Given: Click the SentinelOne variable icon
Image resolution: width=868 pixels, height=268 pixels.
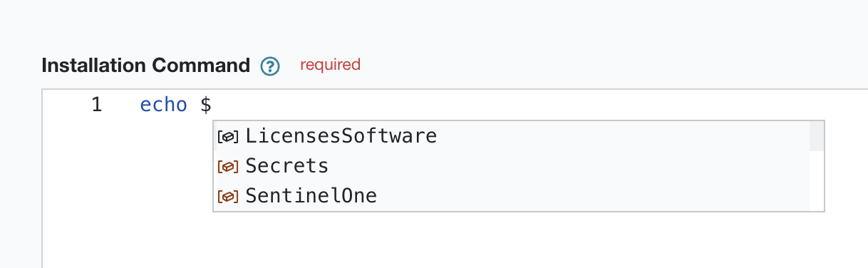Looking at the screenshot, I should coord(227,196).
